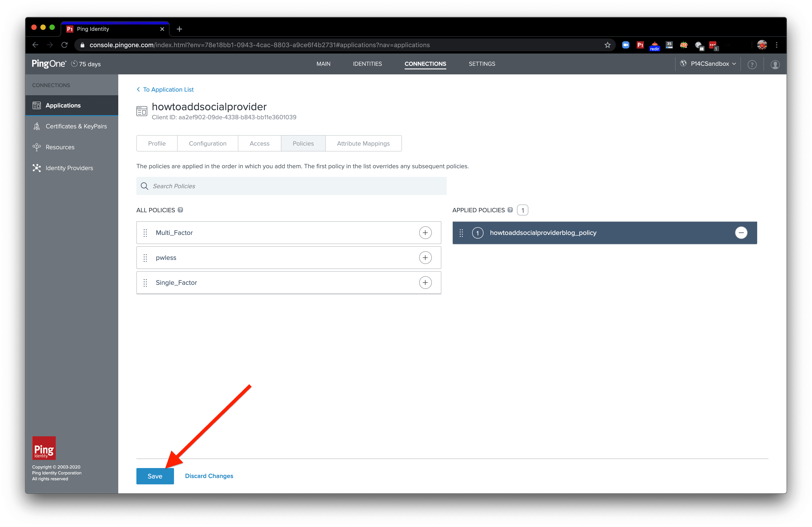Go to the MAIN menu
The image size is (812, 527).
323,64
